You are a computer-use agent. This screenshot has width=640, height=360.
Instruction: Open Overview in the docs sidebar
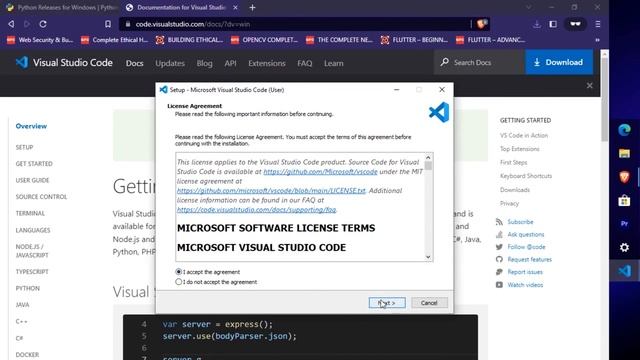pyautogui.click(x=31, y=126)
